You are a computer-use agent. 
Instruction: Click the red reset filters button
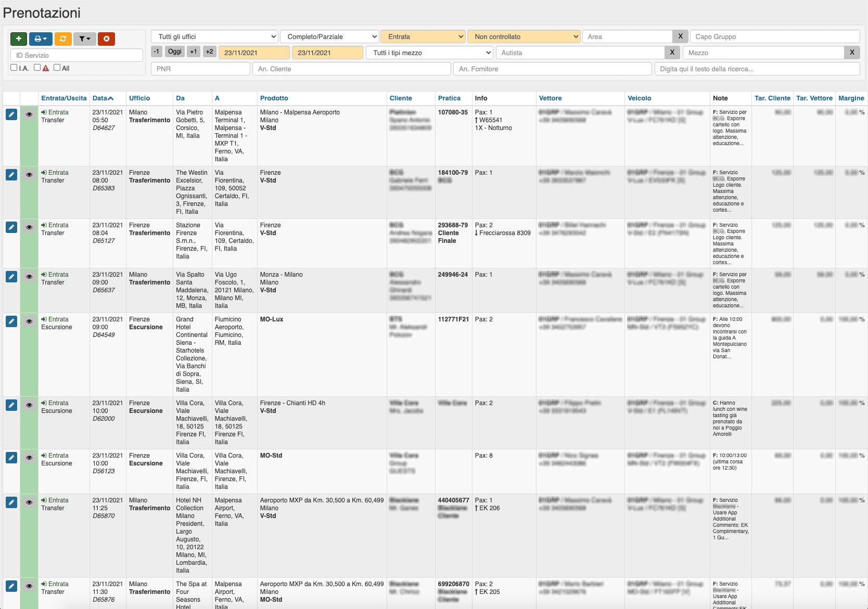click(x=106, y=39)
